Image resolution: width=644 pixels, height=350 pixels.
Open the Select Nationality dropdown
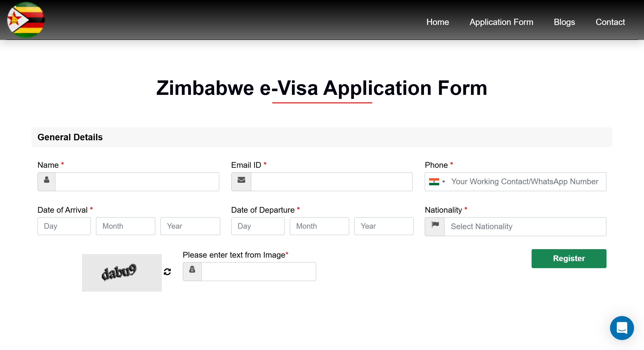(525, 227)
